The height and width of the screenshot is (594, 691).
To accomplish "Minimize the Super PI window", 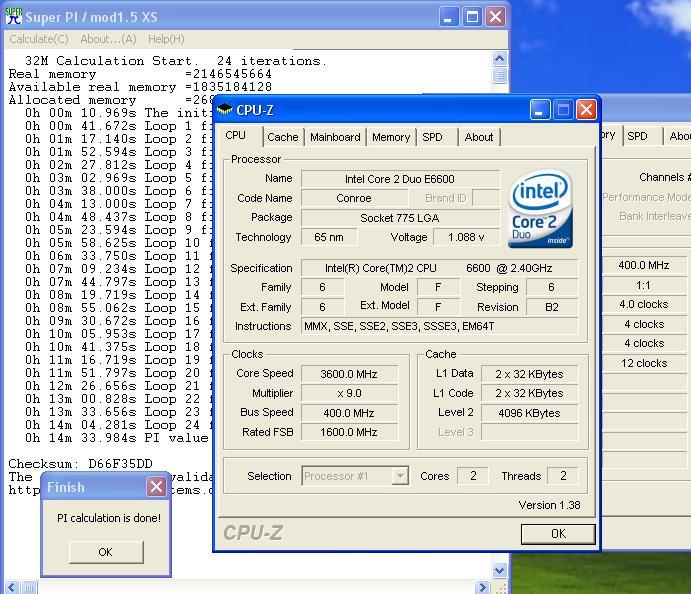I will (448, 17).
